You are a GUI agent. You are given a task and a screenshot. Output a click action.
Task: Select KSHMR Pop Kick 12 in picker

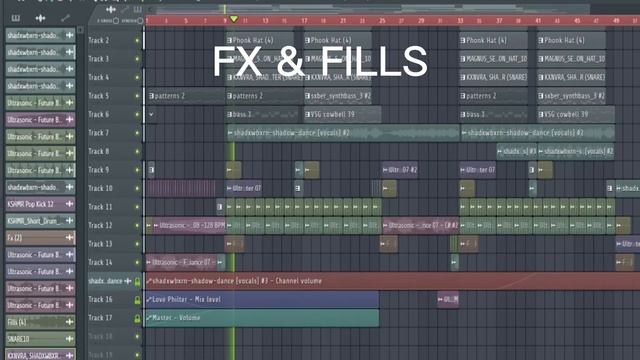(x=40, y=204)
